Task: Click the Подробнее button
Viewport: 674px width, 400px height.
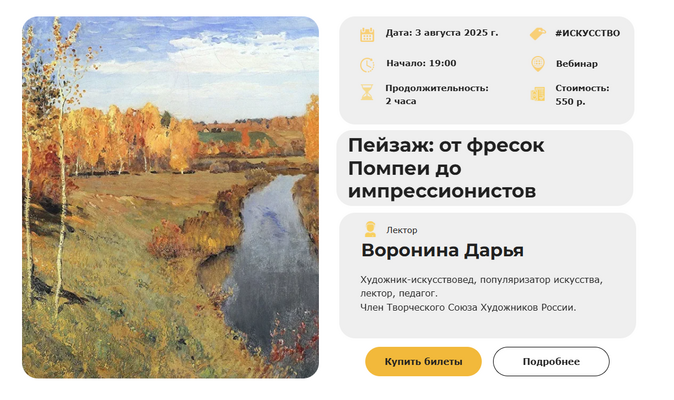Action: [551, 361]
